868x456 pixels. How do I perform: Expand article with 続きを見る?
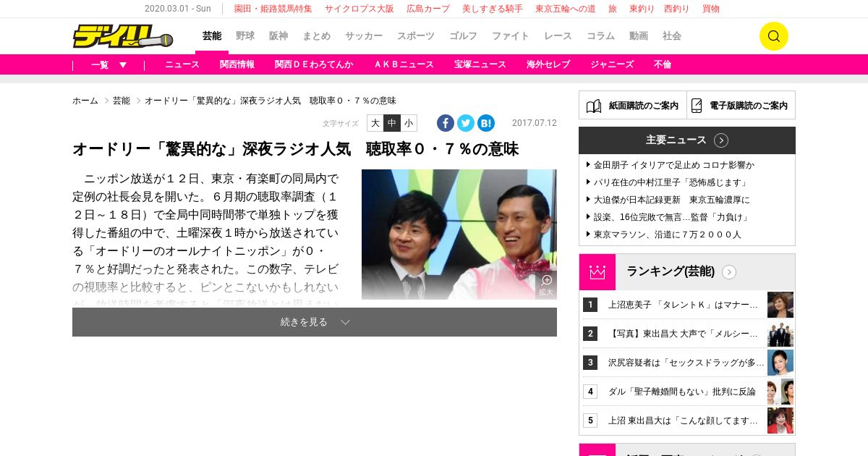pyautogui.click(x=315, y=322)
